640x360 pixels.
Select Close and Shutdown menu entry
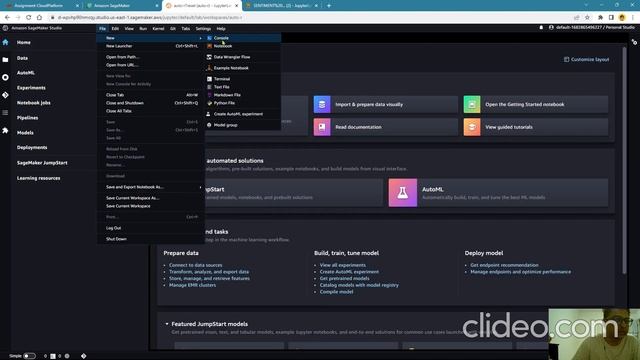(150, 103)
